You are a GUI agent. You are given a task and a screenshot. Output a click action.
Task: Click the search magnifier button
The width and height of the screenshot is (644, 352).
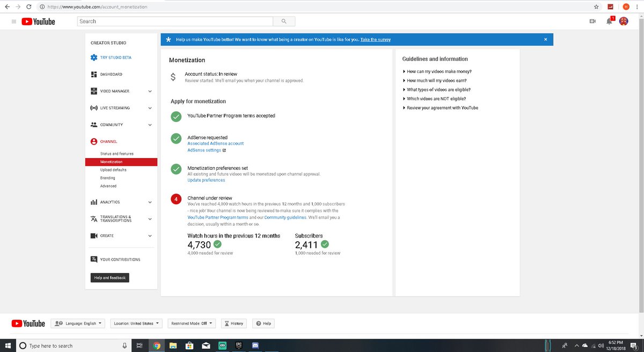coord(284,21)
